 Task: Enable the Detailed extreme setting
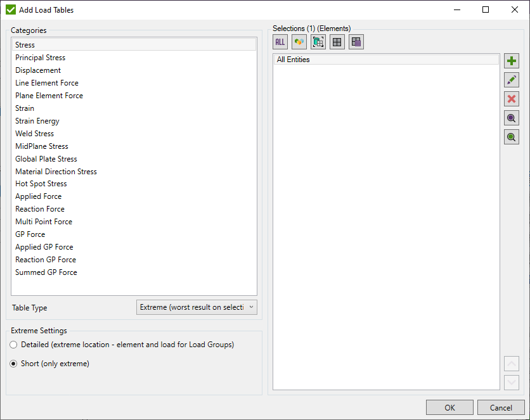pyautogui.click(x=13, y=345)
